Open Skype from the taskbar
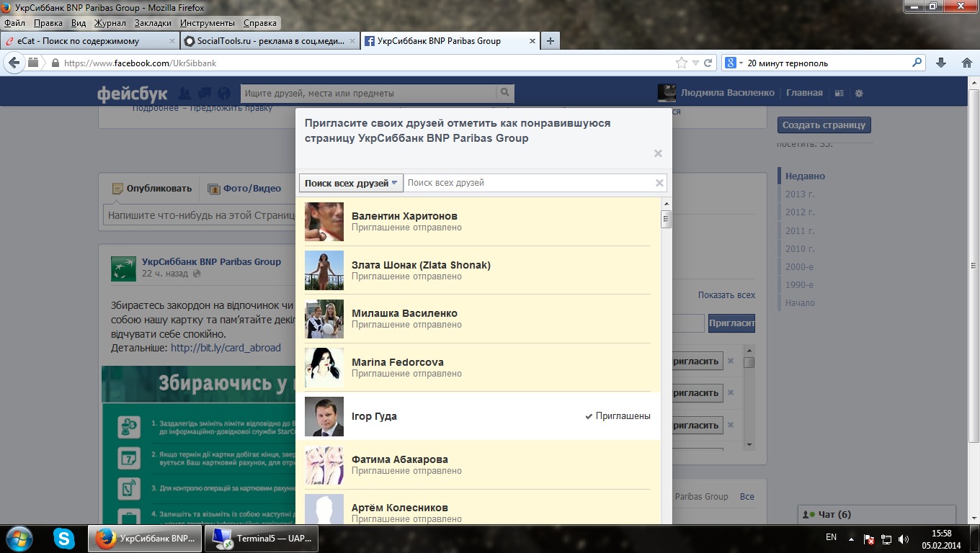The image size is (980, 553). (x=64, y=538)
